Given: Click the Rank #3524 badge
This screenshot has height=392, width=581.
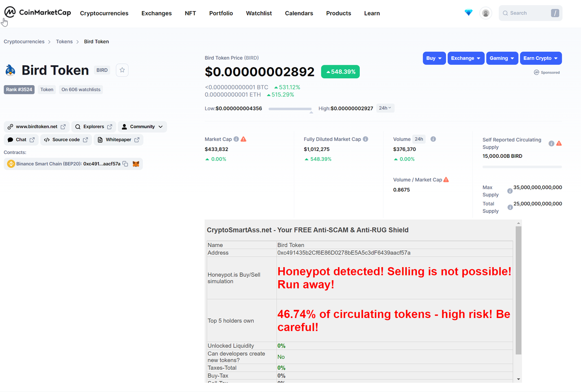Looking at the screenshot, I should coord(19,90).
